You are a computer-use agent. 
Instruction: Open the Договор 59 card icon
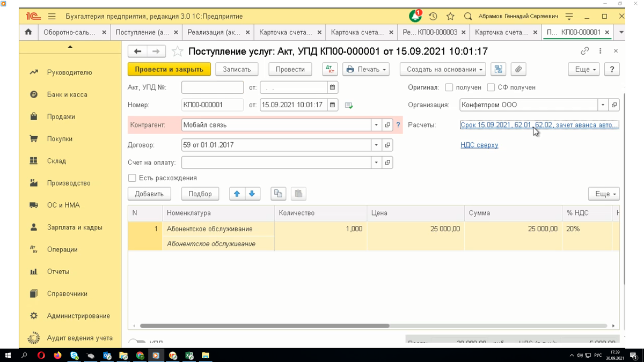[387, 145]
